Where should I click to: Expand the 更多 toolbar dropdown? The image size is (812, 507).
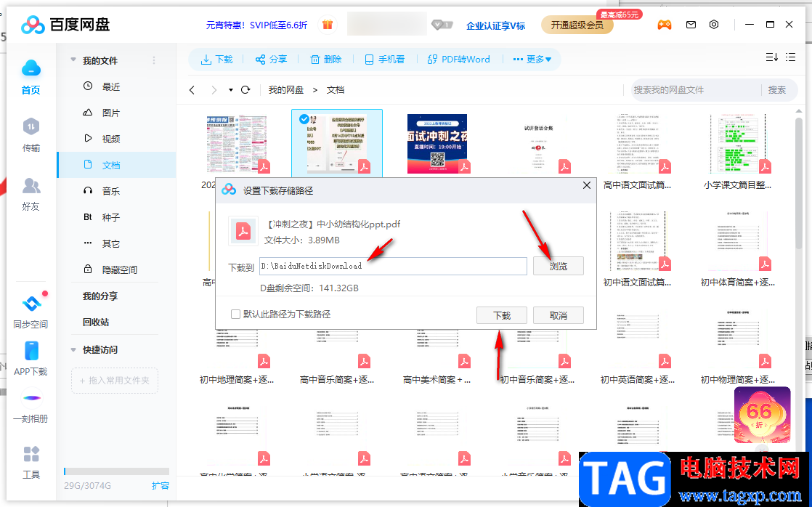click(532, 60)
